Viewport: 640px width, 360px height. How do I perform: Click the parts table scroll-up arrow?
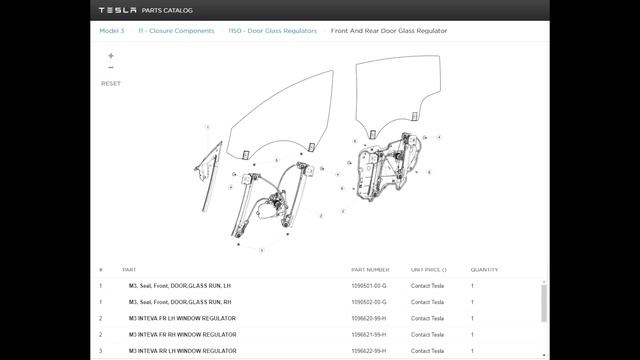click(x=544, y=282)
